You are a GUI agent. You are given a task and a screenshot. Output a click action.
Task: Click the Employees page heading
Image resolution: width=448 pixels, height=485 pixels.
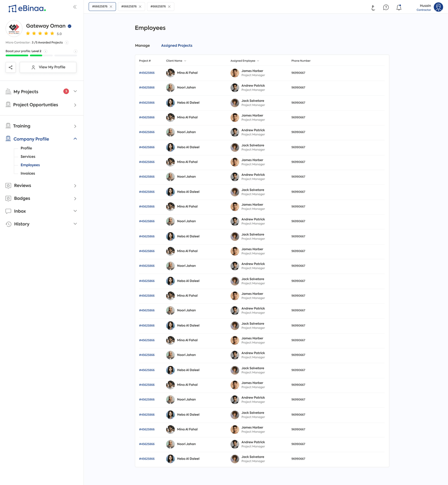(150, 28)
